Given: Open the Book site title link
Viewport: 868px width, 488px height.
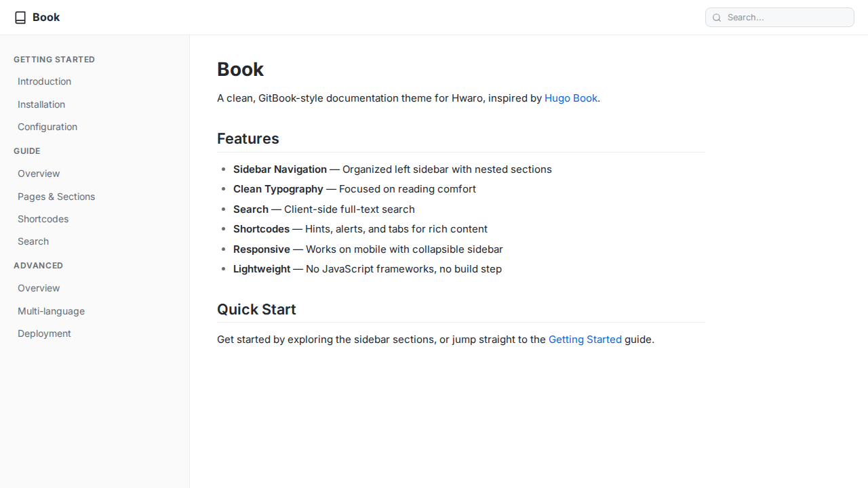Looking at the screenshot, I should (46, 18).
